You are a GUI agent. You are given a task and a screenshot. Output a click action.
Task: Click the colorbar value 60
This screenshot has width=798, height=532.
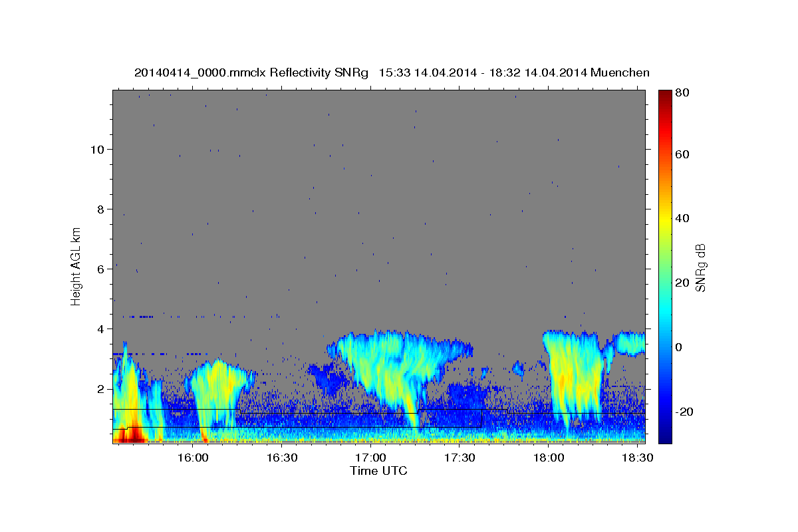coord(682,154)
